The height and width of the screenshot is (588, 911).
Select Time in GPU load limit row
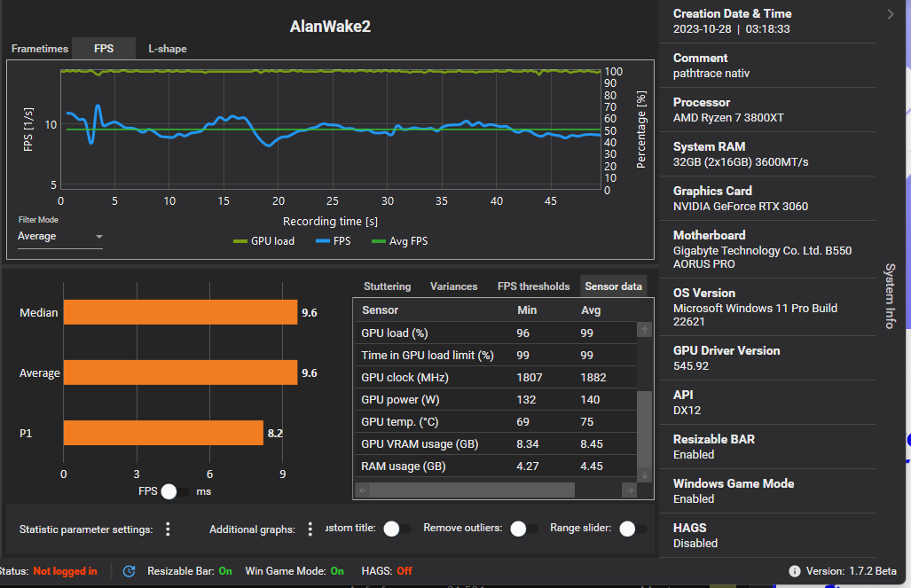point(496,355)
